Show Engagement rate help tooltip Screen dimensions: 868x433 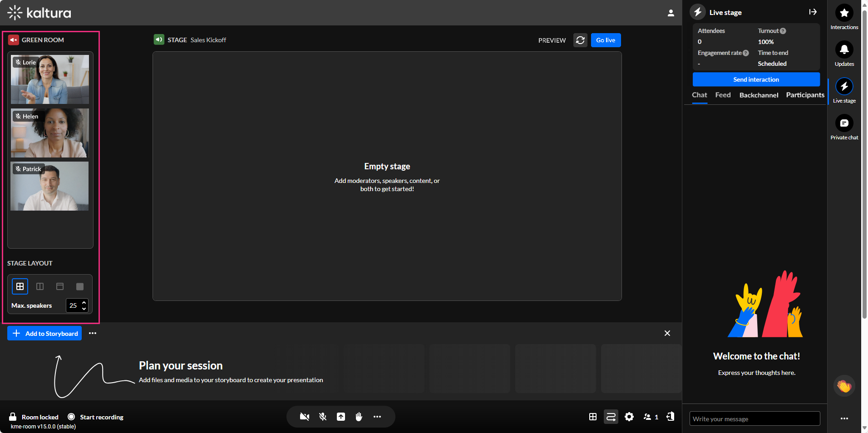[x=746, y=53]
